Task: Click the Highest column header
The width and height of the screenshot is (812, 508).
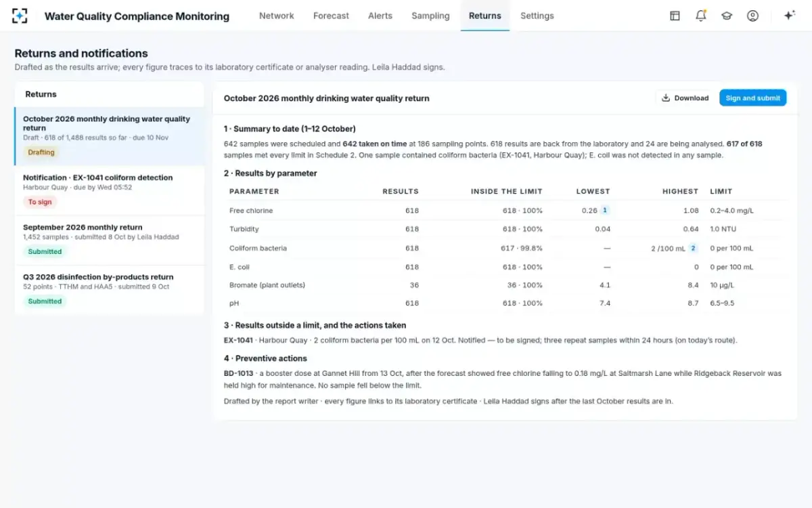Action: [x=681, y=192]
